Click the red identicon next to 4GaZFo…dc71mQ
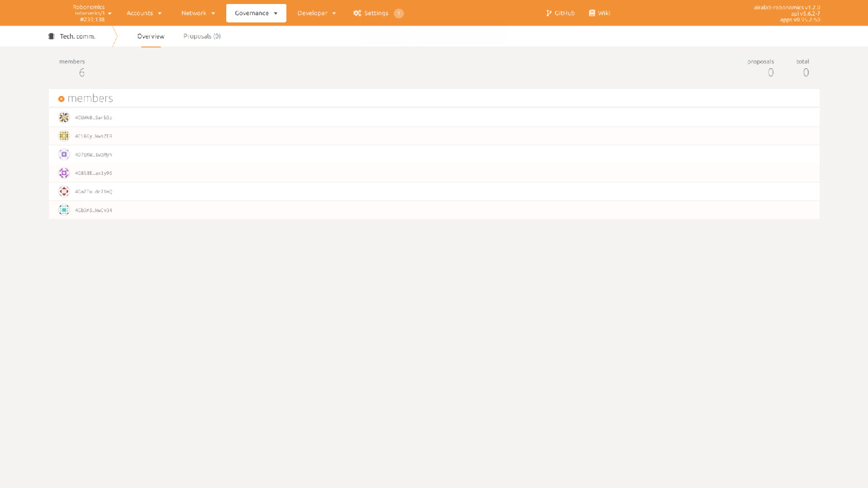 click(64, 191)
